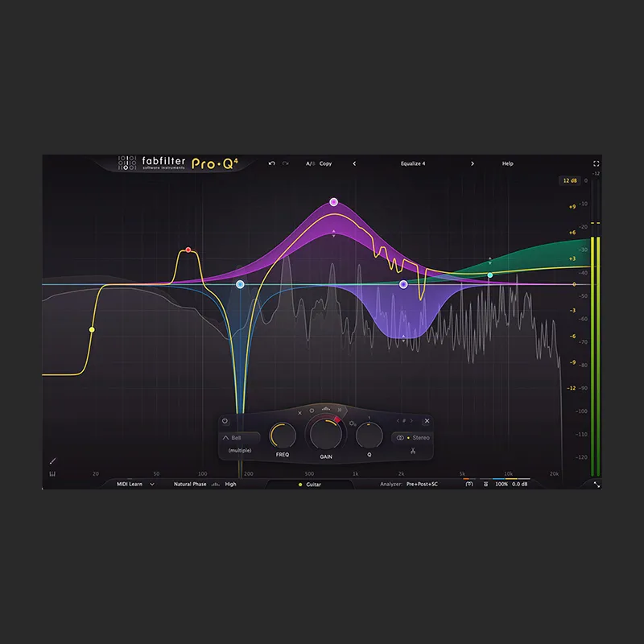Screen dimensions: 644x644
Task: Open the Guitar instance list tab
Action: [x=310, y=485]
